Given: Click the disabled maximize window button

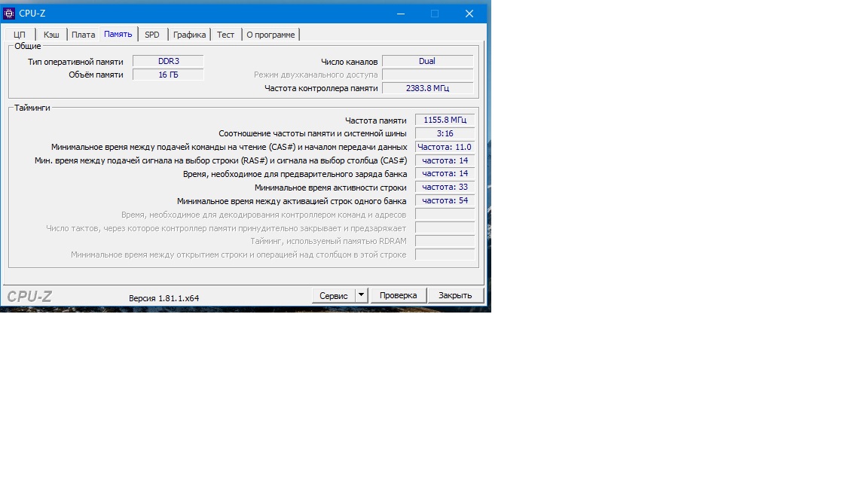Looking at the screenshot, I should (435, 14).
